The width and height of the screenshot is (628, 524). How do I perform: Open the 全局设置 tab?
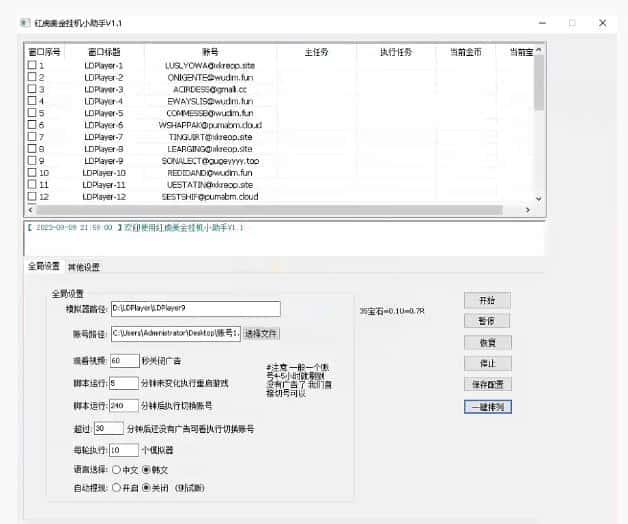coord(43,267)
